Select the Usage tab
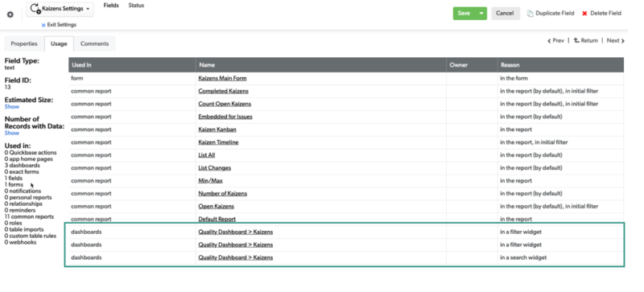 59,43
